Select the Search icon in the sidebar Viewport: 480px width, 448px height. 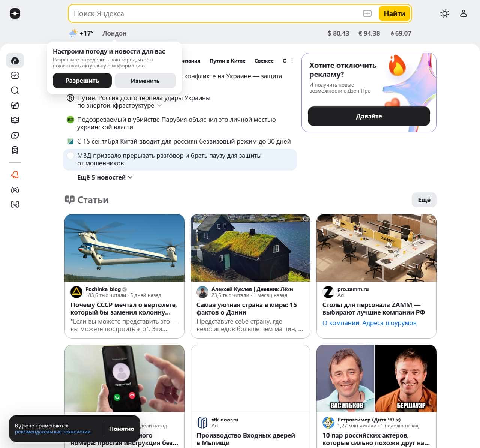pos(15,90)
